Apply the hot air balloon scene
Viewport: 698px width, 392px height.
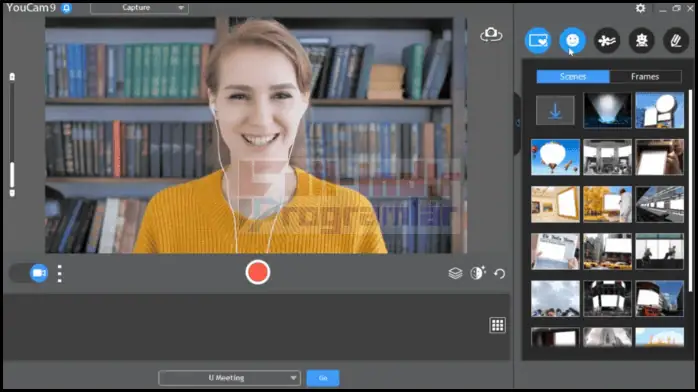(x=555, y=157)
